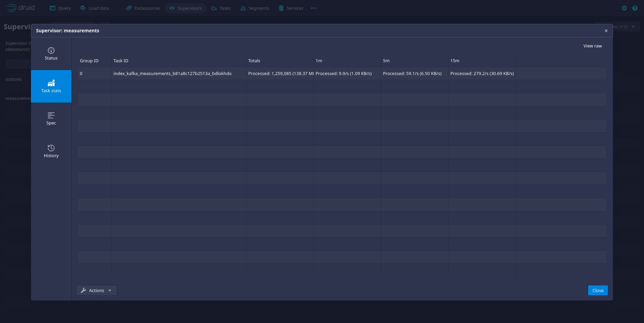Navigate to the Segments view
The width and height of the screenshot is (644, 323).
click(255, 8)
